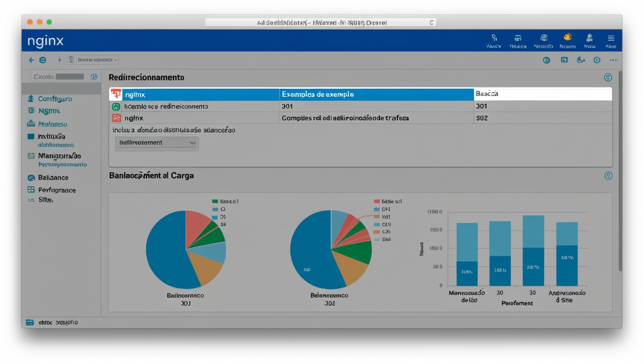Click the status bar icon at bottom left
Image resolution: width=644 pixels, height=364 pixels.
click(x=30, y=322)
